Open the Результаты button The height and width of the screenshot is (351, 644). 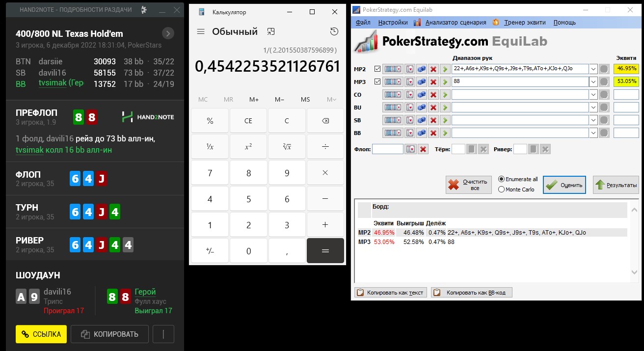click(x=616, y=185)
